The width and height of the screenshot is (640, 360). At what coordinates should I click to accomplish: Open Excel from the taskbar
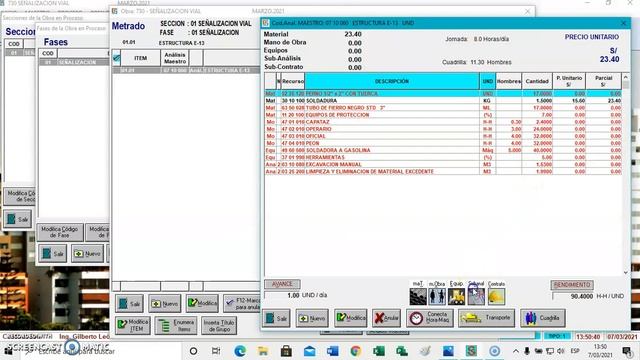point(379,351)
